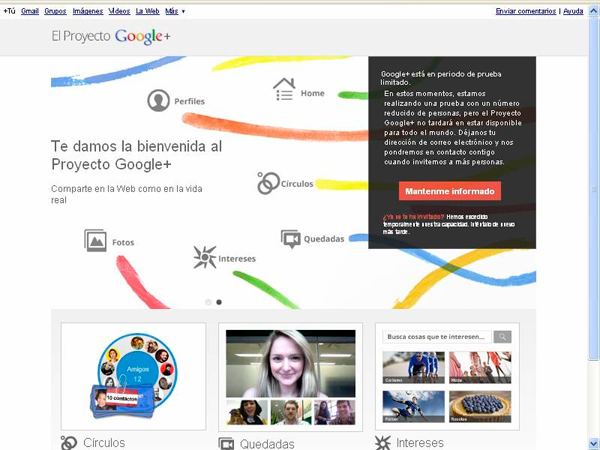This screenshot has height=450, width=600.
Task: Select the first carousel dot
Action: click(209, 302)
